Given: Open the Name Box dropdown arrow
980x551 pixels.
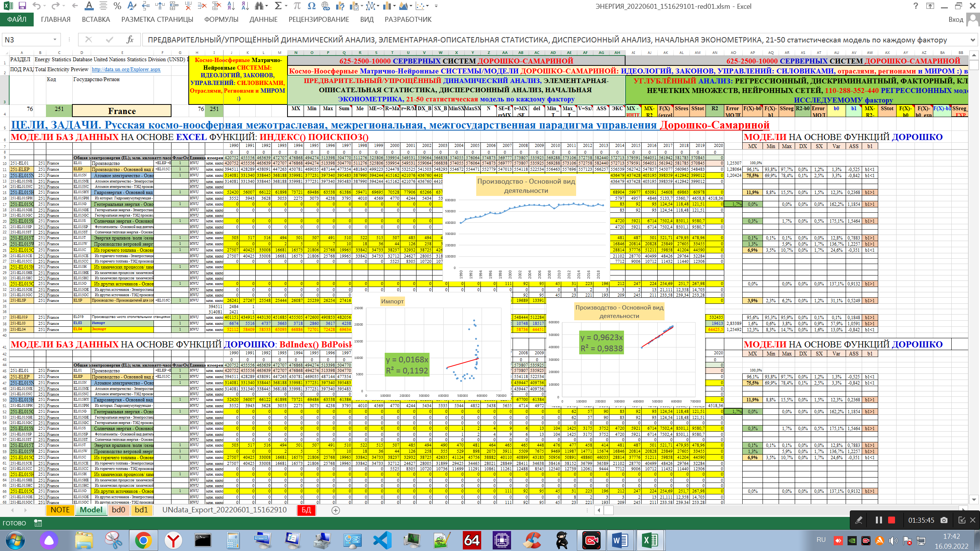Looking at the screenshot, I should pos(55,39).
